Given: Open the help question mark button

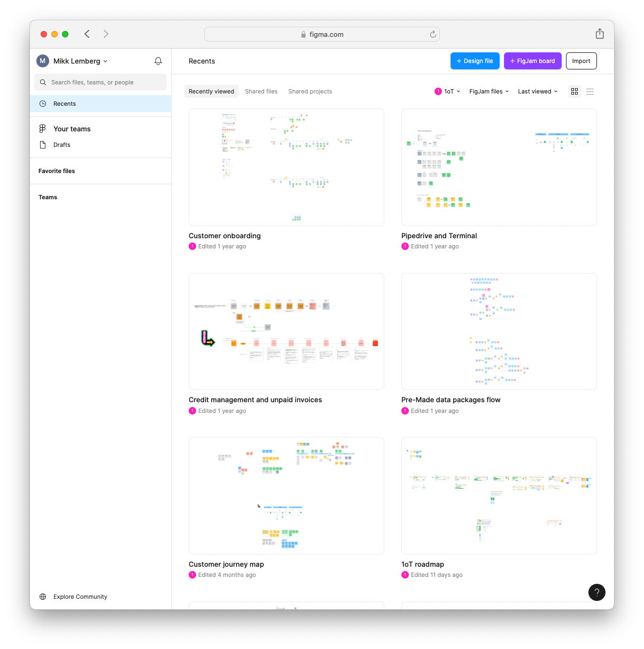Looking at the screenshot, I should point(597,592).
